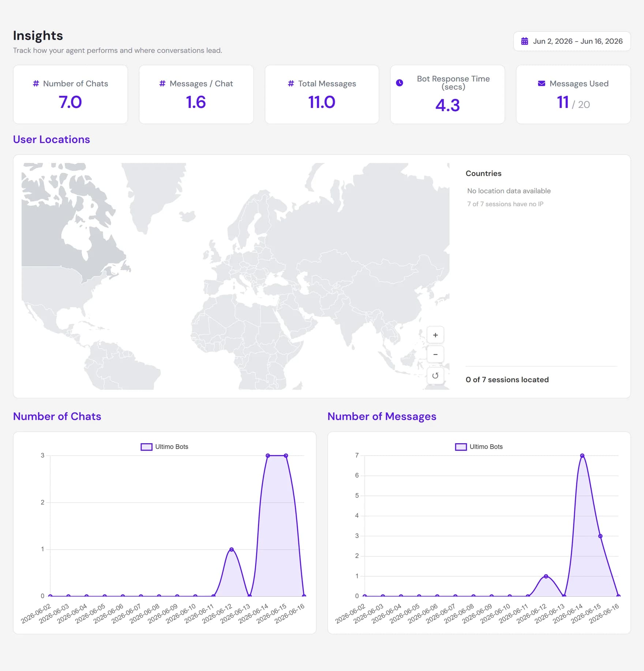Click the 2026-06-14 peak point in chats chart
The width and height of the screenshot is (644, 671).
pos(268,456)
